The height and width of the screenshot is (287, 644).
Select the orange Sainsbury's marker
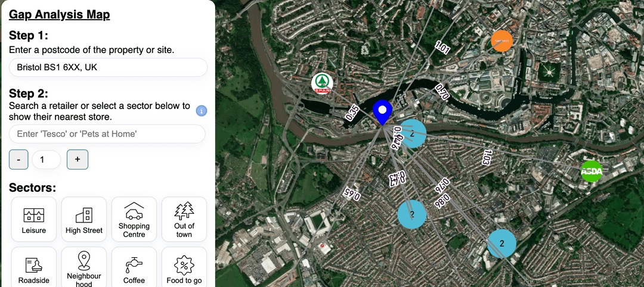point(501,41)
